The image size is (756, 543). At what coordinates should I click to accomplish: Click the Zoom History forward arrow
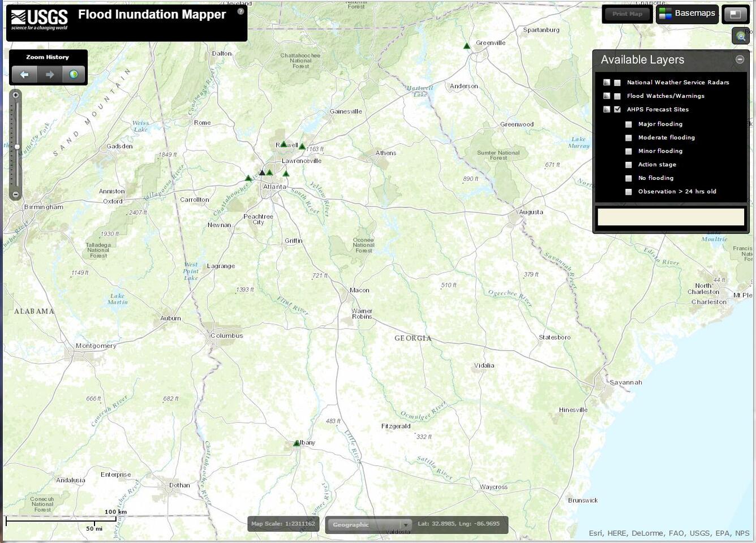pos(49,74)
